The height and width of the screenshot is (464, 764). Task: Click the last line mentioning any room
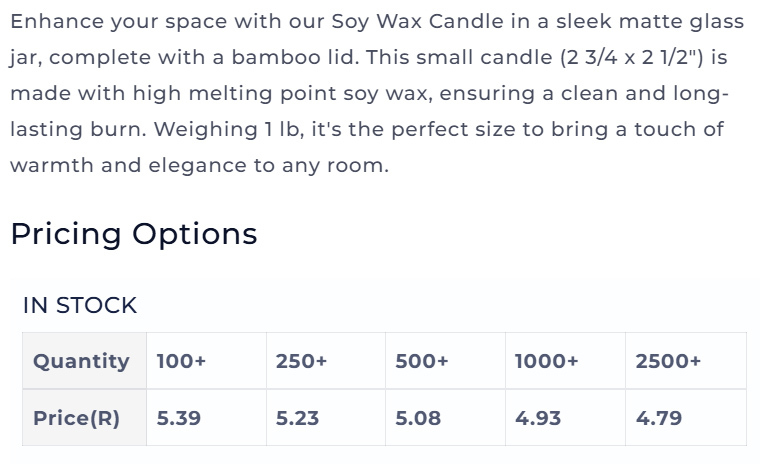tap(199, 166)
